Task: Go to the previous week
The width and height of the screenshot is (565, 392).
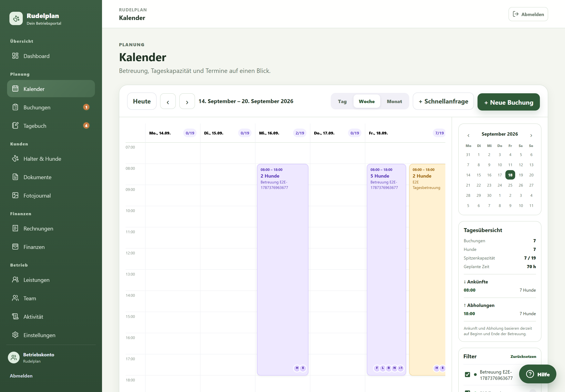Action: tap(168, 101)
